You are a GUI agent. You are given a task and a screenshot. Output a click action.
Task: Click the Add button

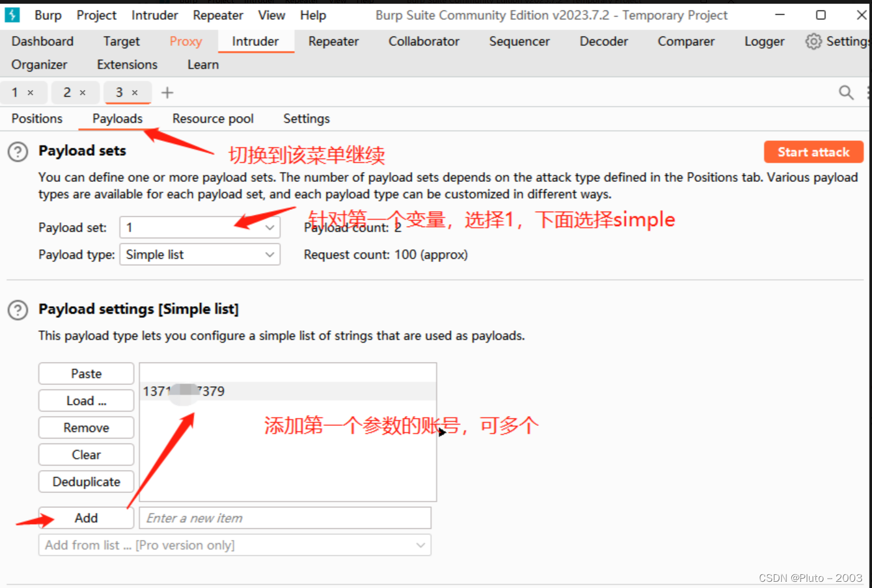click(86, 518)
